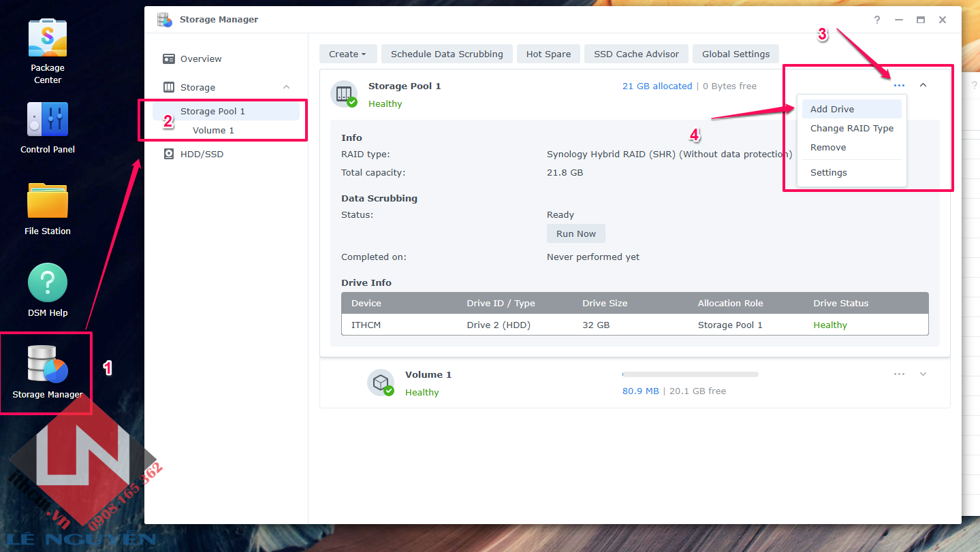Click Drive 2 (HDD) cell
Viewport: 980px width, 552px height.
click(499, 325)
